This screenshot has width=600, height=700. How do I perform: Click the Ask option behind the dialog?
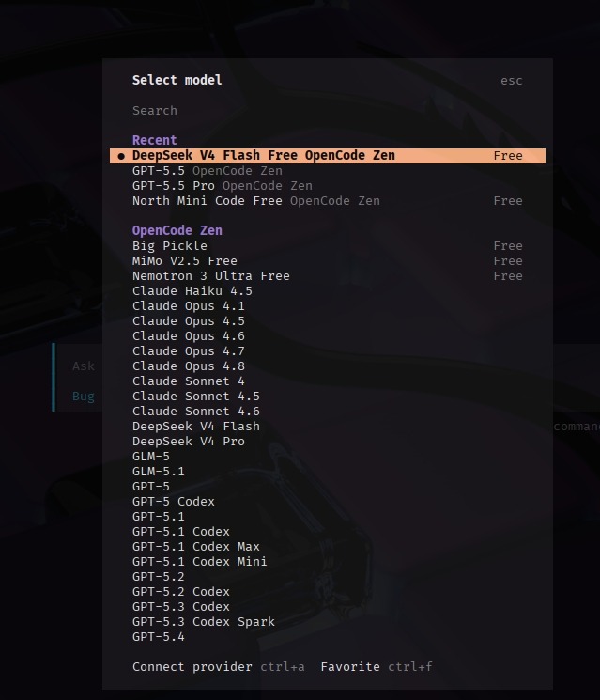pos(84,366)
